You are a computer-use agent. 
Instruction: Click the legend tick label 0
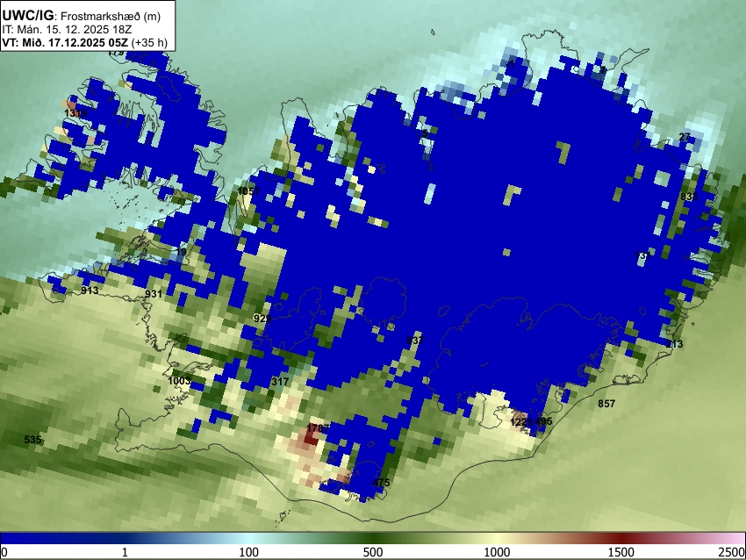4,552
